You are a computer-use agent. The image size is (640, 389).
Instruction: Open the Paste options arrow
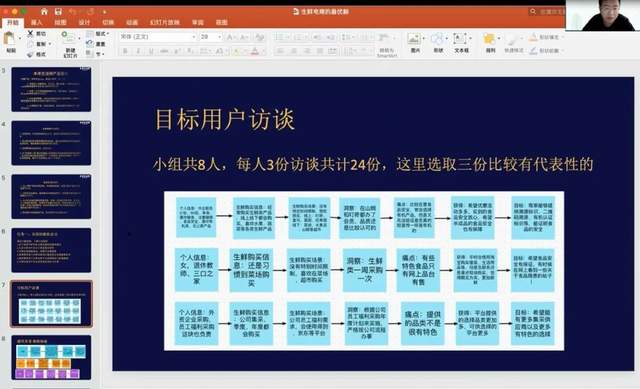(20, 38)
